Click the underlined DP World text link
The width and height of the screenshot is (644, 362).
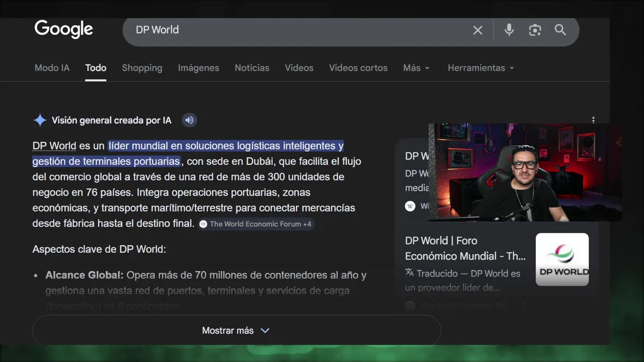pyautogui.click(x=54, y=146)
